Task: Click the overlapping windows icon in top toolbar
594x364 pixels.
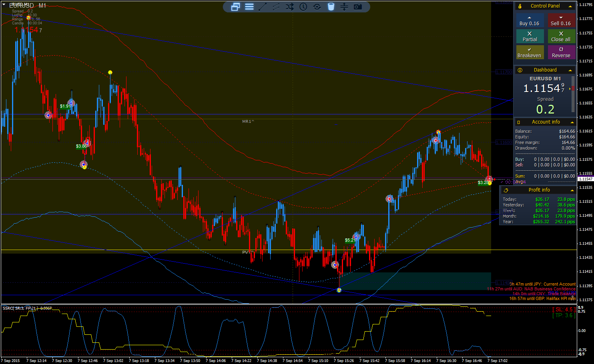Action: (x=235, y=7)
